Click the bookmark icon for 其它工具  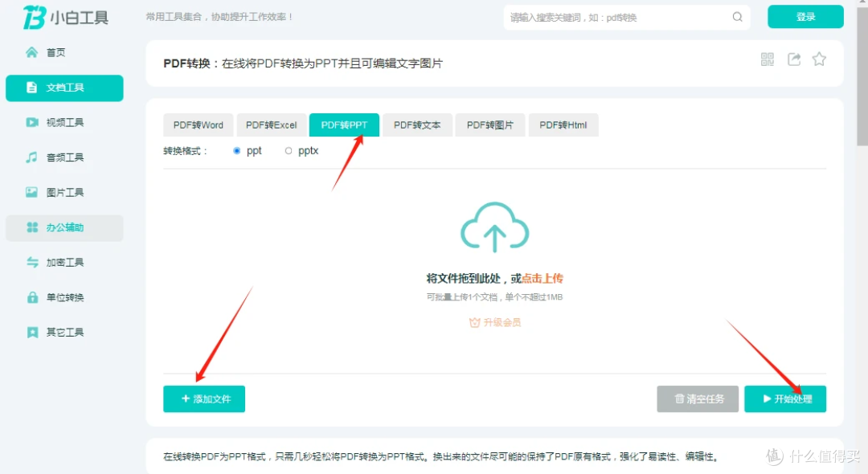point(33,333)
